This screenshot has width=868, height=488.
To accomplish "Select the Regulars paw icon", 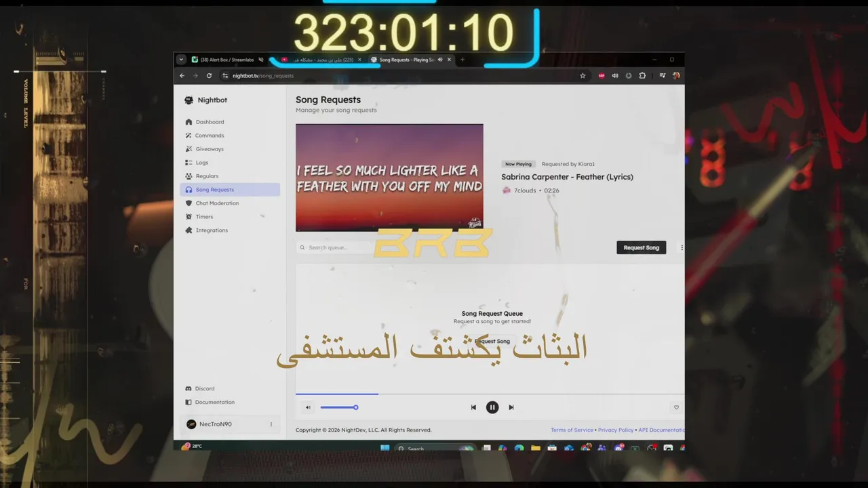I will tap(189, 176).
